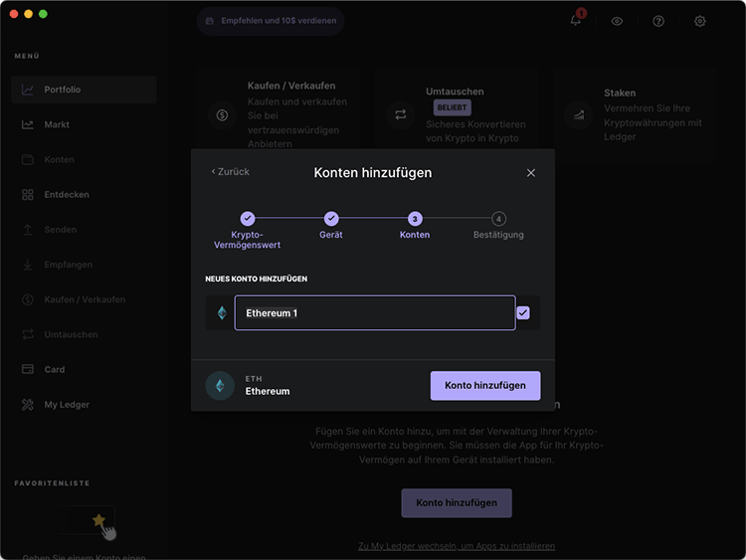Click the dollar icon on Kaufen card

tap(222, 115)
